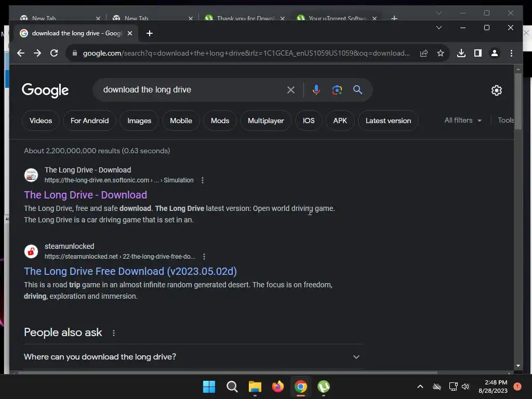The width and height of the screenshot is (532, 399).
Task: Switch to Your uTorrent Software background tab
Action: (x=337, y=18)
